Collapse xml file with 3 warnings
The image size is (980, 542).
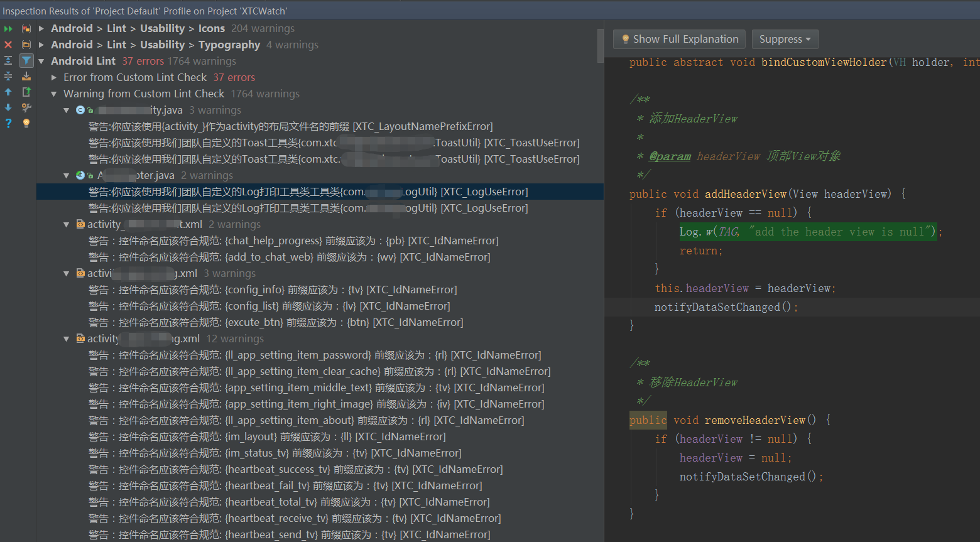pos(67,273)
